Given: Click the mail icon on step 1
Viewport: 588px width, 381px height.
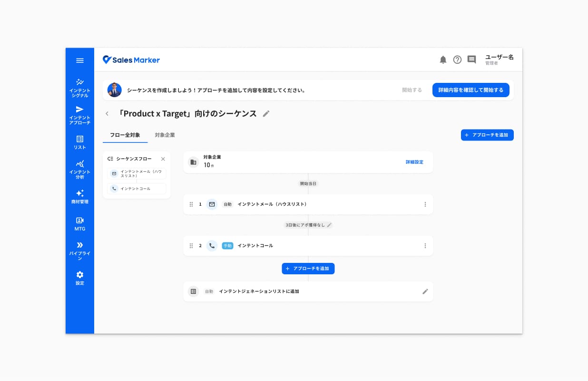Looking at the screenshot, I should coord(212,204).
